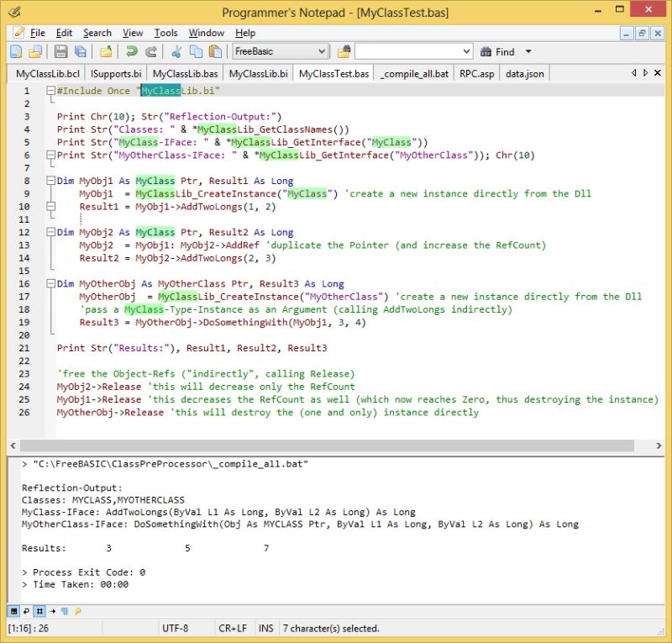Open the Find options dropdown arrow
The height and width of the screenshot is (643, 672).
point(528,51)
